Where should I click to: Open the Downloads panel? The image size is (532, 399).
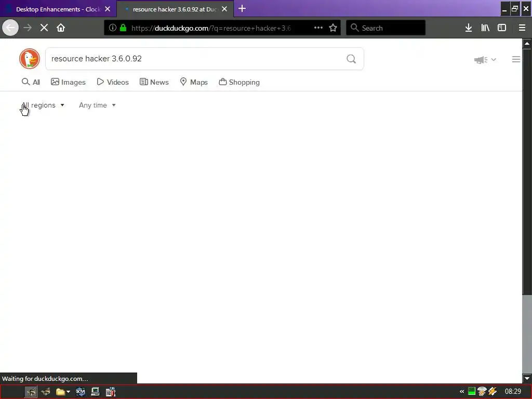click(469, 28)
